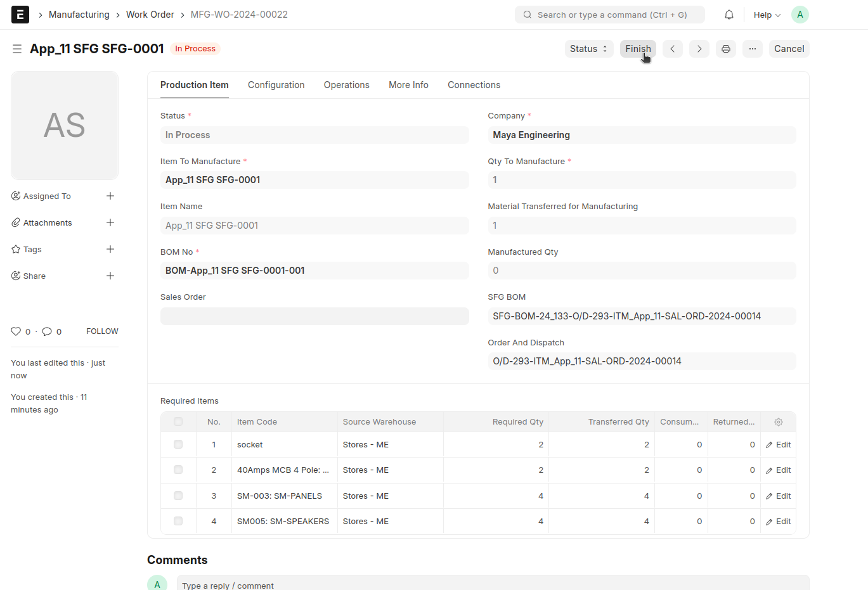868x590 pixels.
Task: Click the print icon button
Action: tap(726, 49)
